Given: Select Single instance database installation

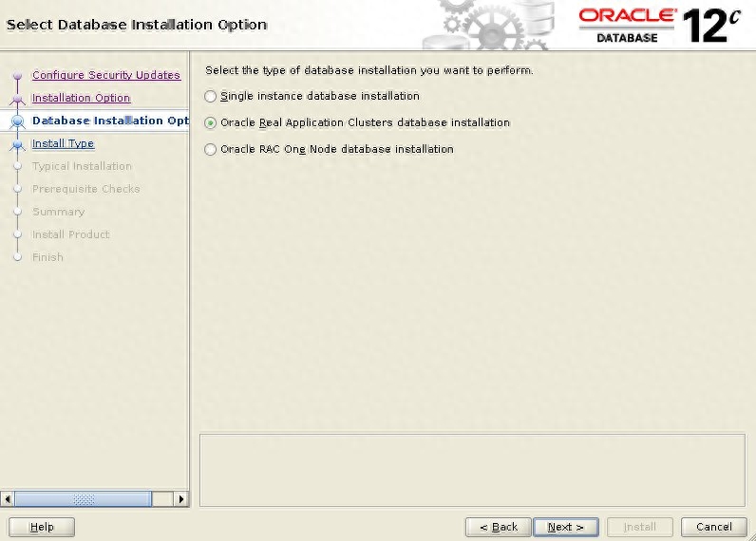Looking at the screenshot, I should pos(211,96).
